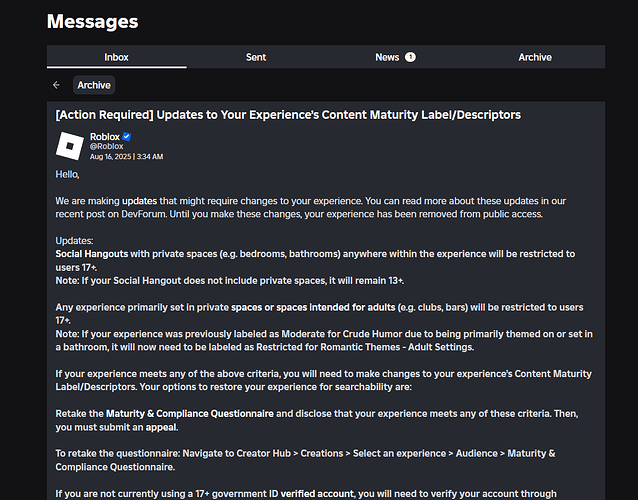
Task: Click the "Hello," greeting line
Action: click(67, 175)
